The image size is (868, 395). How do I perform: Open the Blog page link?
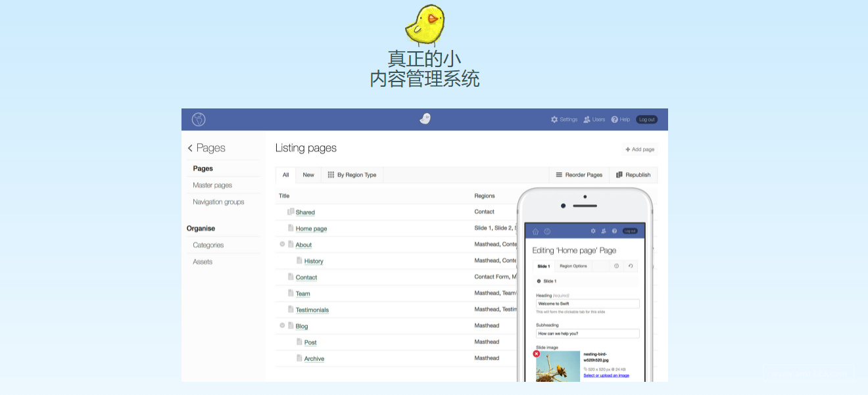click(x=302, y=326)
